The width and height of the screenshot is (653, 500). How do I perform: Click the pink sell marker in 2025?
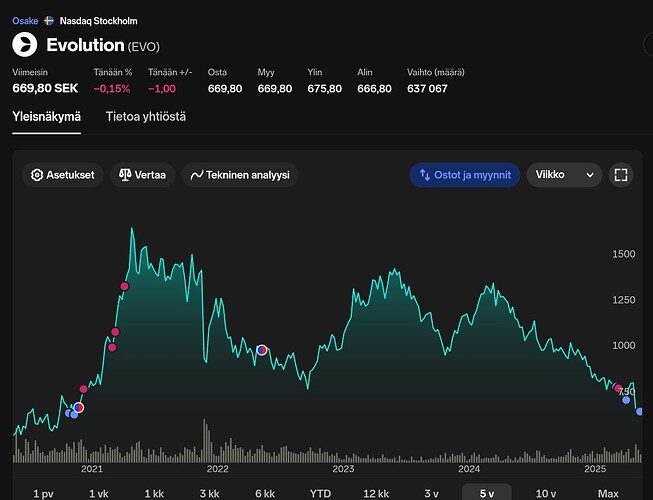[x=618, y=388]
